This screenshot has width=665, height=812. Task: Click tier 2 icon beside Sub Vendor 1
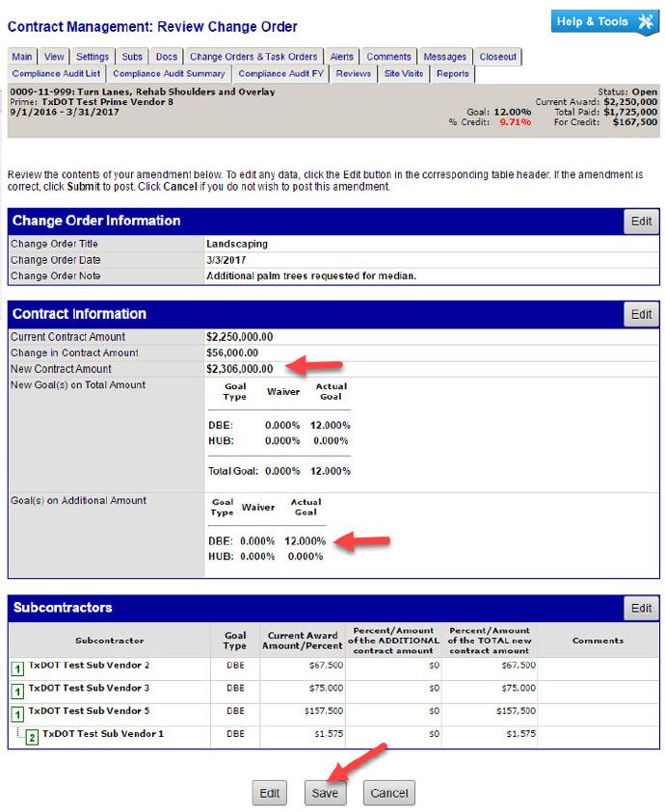[x=32, y=738]
